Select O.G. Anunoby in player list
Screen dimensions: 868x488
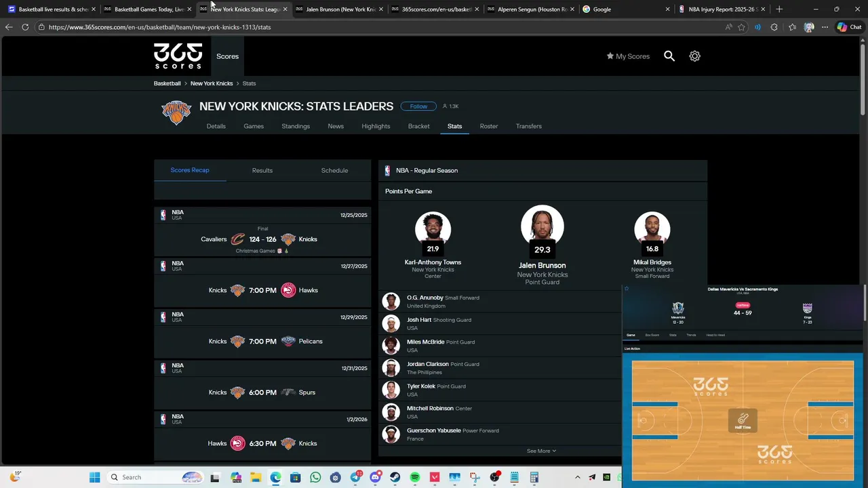(x=500, y=302)
